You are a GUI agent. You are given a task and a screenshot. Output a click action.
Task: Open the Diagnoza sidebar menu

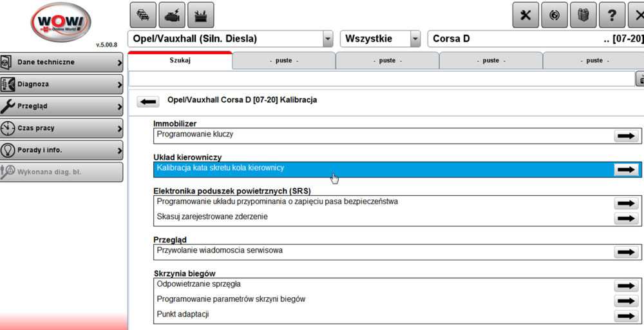click(61, 84)
